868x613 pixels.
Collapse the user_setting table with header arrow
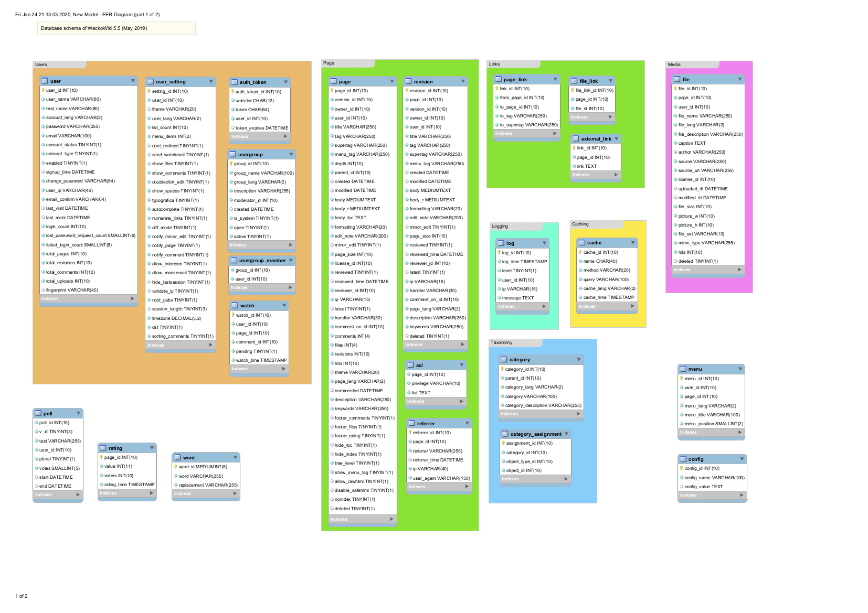pyautogui.click(x=211, y=82)
